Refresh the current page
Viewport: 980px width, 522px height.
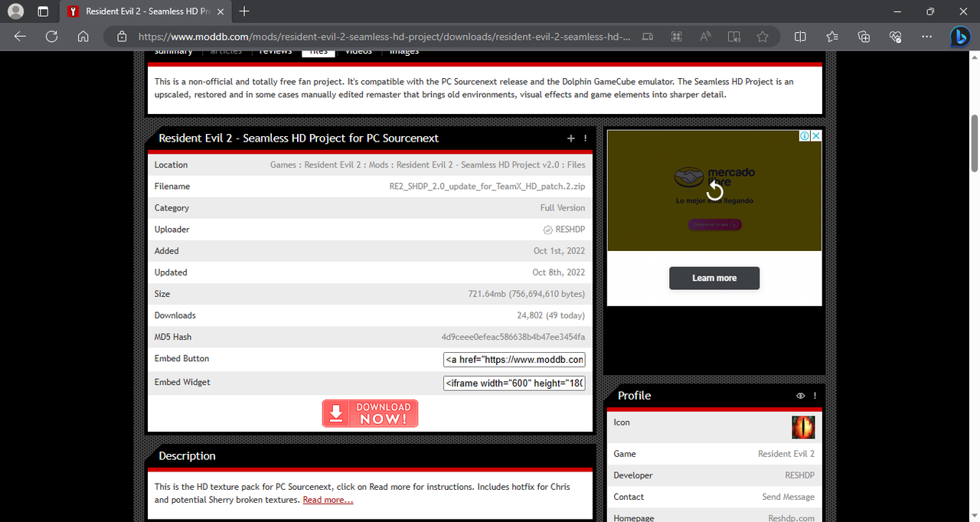pyautogui.click(x=51, y=36)
